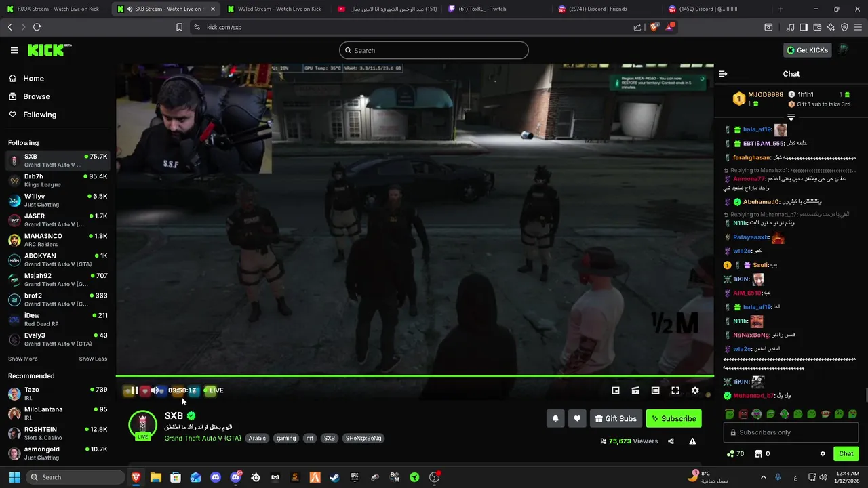The height and width of the screenshot is (488, 868).
Task: Select the Arabic tag
Action: 257,439
